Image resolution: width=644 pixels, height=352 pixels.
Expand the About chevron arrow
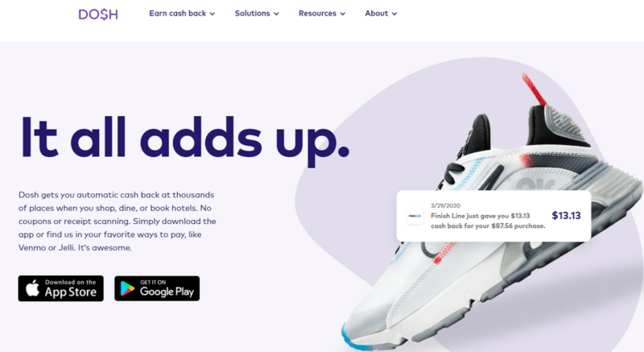394,14
